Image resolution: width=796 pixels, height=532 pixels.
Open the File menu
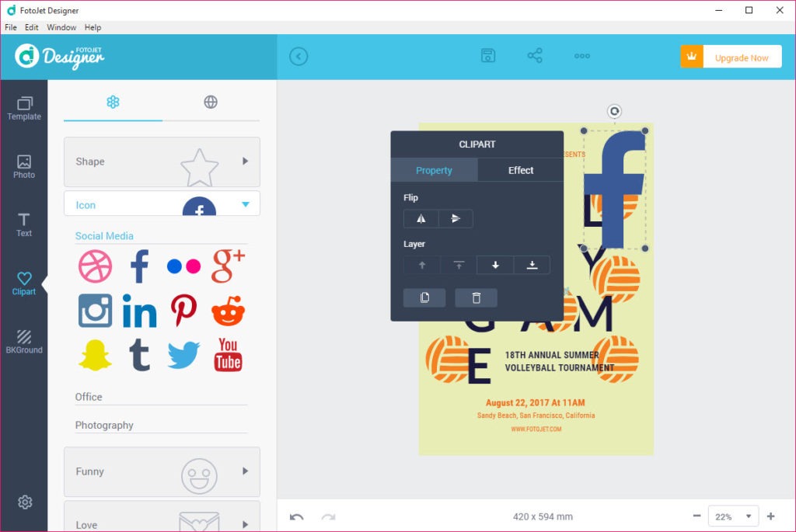point(11,27)
